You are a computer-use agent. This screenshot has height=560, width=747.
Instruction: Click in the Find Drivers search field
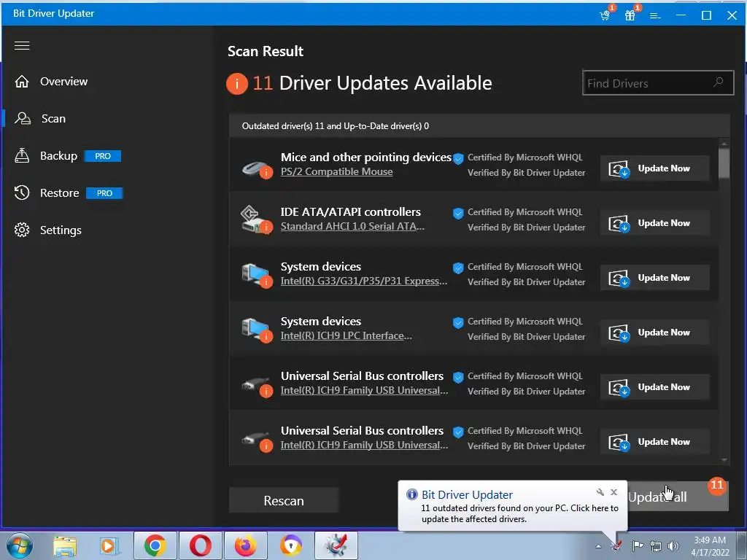[658, 83]
